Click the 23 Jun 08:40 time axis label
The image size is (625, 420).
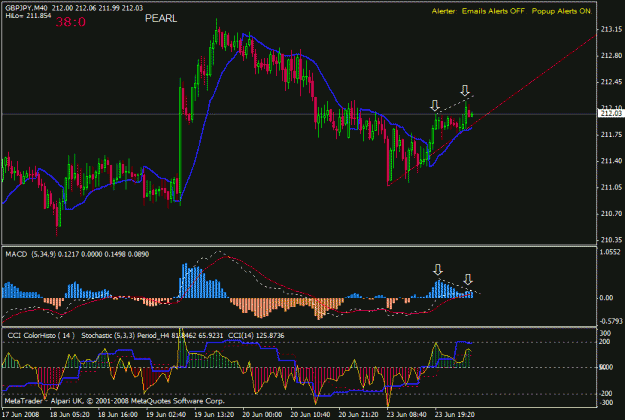click(x=407, y=414)
